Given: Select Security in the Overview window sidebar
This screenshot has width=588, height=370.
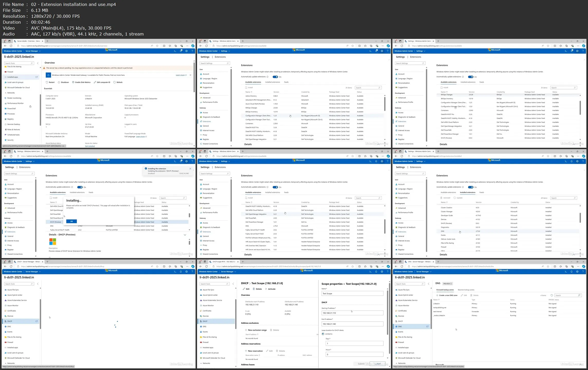Looking at the screenshot, I should click(10, 140).
